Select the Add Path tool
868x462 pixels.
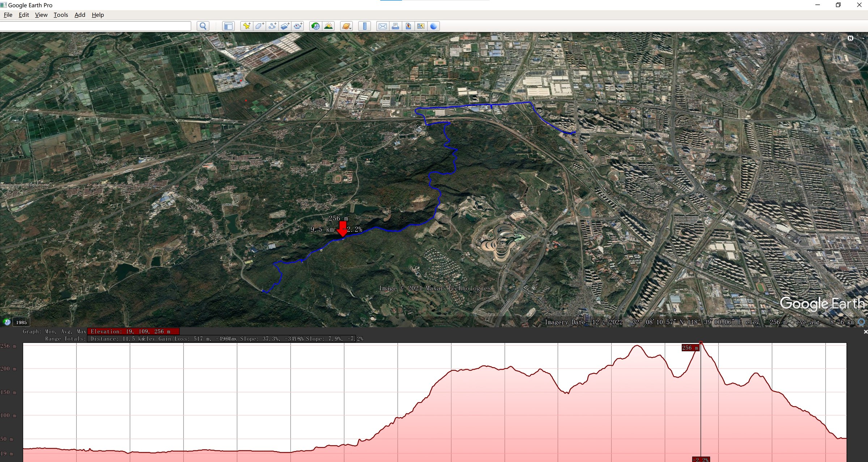tap(272, 26)
